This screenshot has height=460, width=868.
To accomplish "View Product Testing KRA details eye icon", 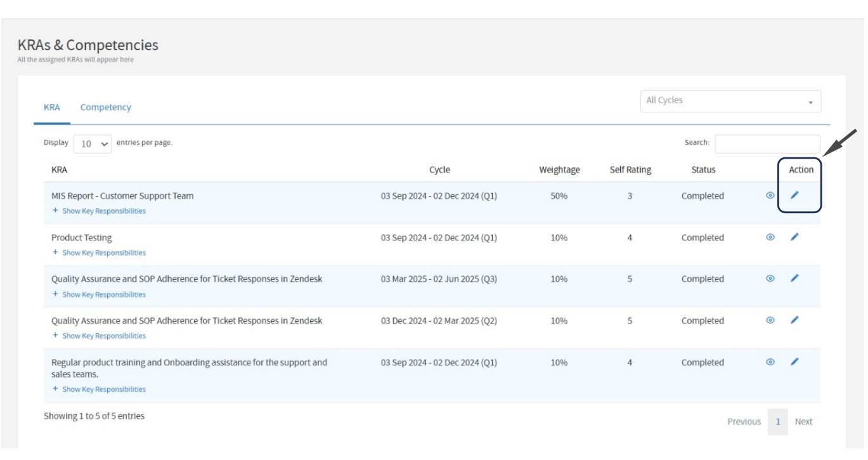I will pos(770,237).
